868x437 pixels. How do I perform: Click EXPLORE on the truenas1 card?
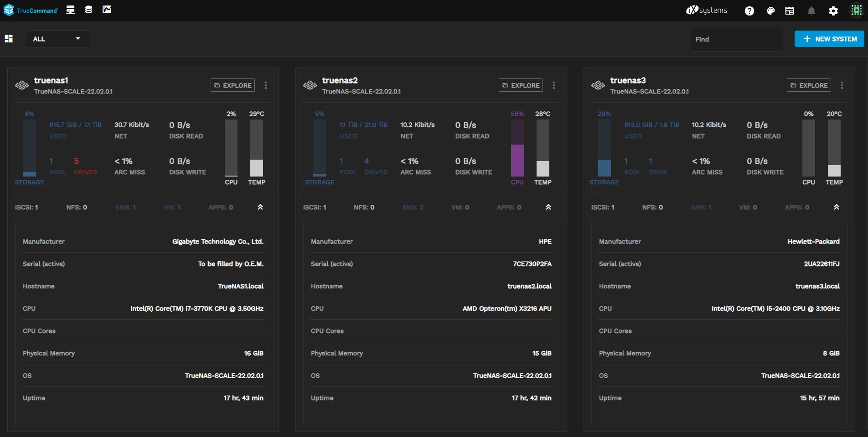232,85
